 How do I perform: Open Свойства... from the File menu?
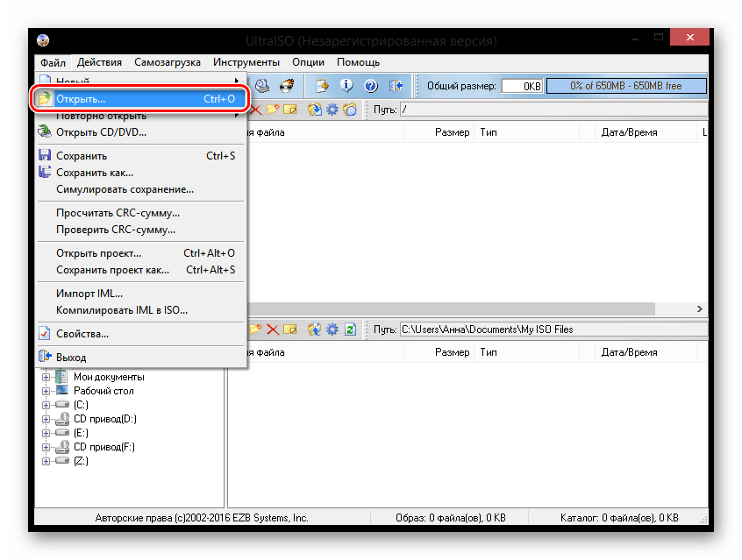point(141,334)
